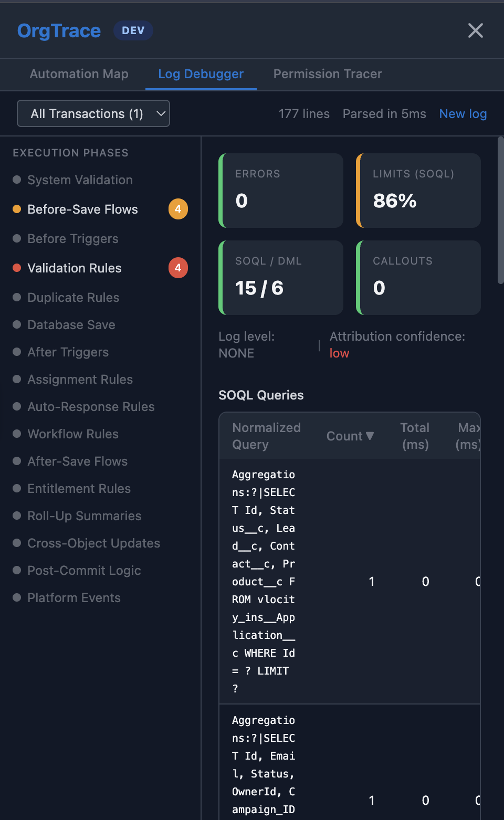
Task: Select the System Validation phase
Action: pyautogui.click(x=80, y=180)
